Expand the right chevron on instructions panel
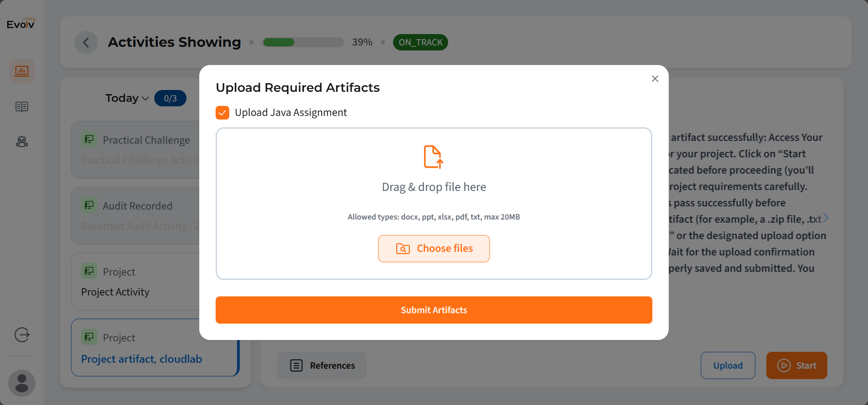Viewport: 868px width, 405px height. point(825,218)
